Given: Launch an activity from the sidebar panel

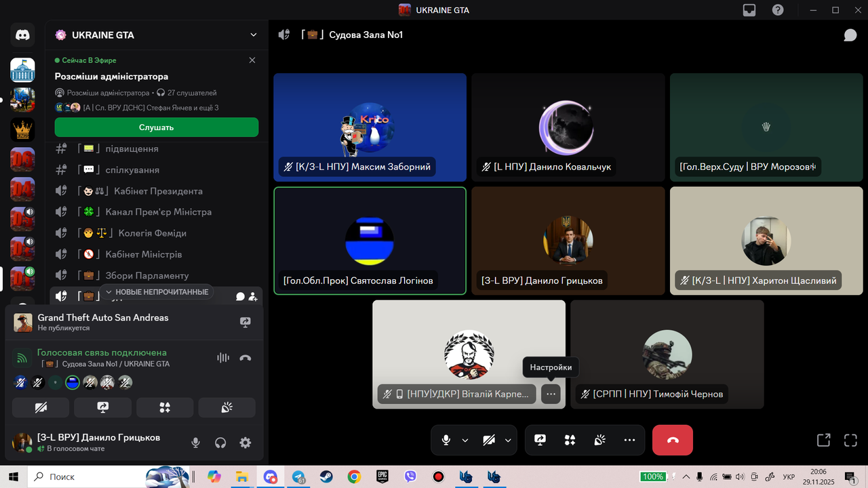Looking at the screenshot, I should [165, 407].
